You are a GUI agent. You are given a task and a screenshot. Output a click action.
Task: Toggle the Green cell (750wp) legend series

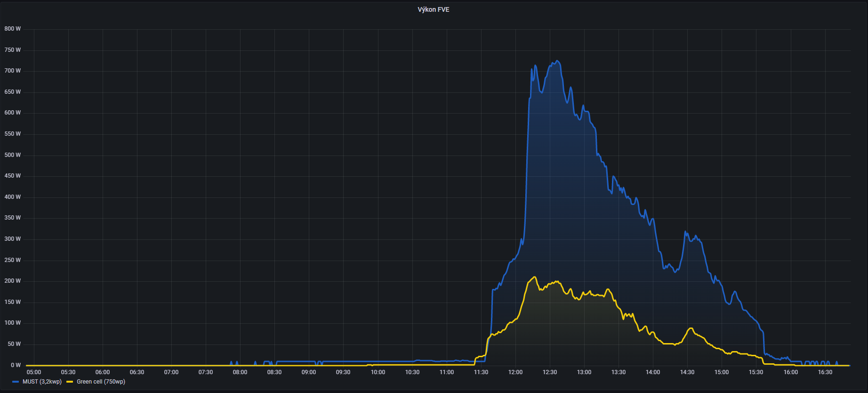coord(101,382)
